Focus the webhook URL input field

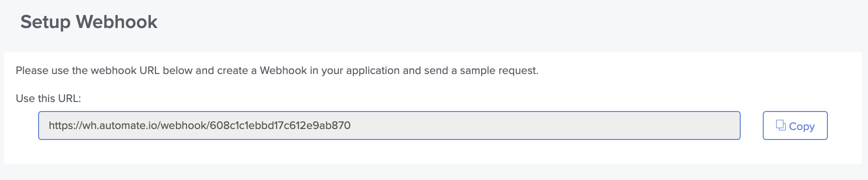(x=389, y=125)
